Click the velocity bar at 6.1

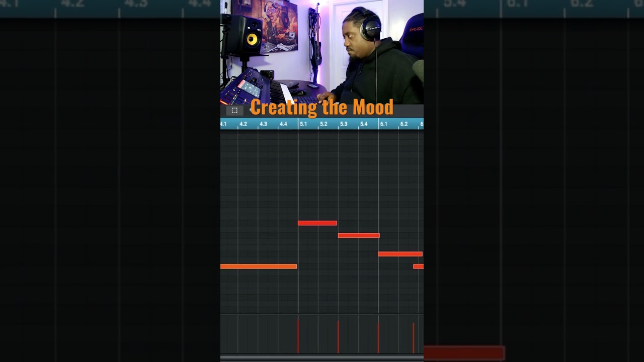pyautogui.click(x=378, y=337)
